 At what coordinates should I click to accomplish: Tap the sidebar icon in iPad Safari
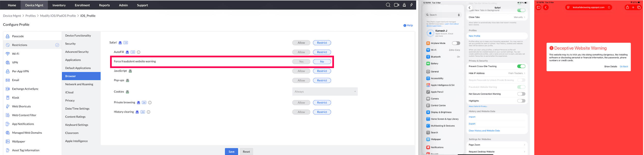(538, 7)
